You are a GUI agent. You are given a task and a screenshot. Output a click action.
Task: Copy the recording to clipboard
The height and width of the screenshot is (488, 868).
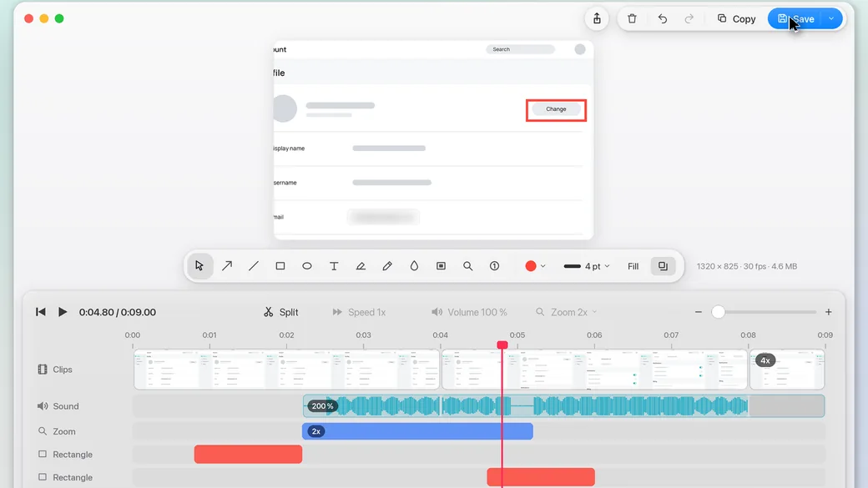(x=736, y=19)
